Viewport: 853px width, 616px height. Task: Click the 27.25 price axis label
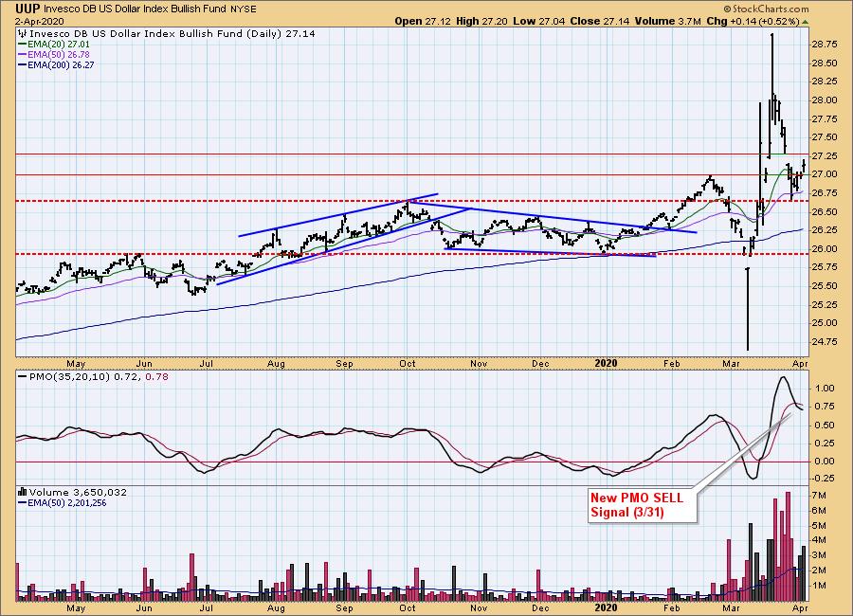[825, 156]
